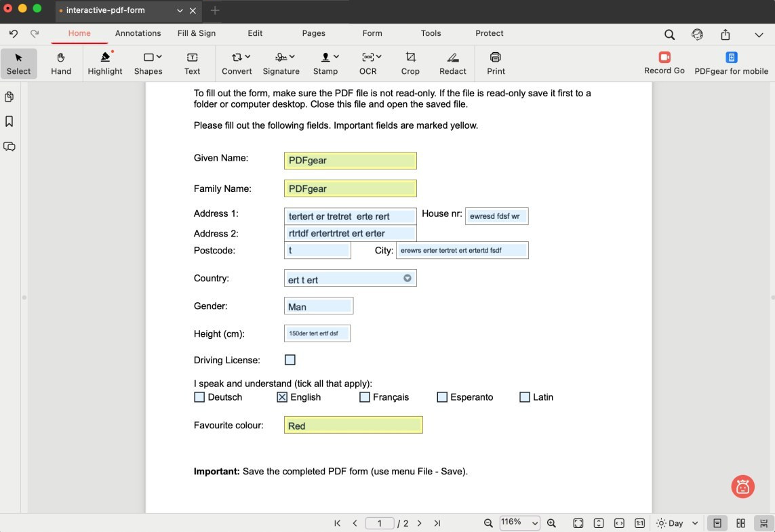Click the zoom in button
The image size is (775, 532).
[x=552, y=523]
